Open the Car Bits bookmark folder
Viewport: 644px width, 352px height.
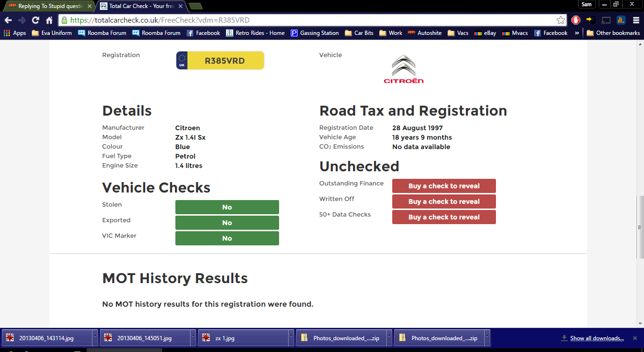click(x=359, y=33)
